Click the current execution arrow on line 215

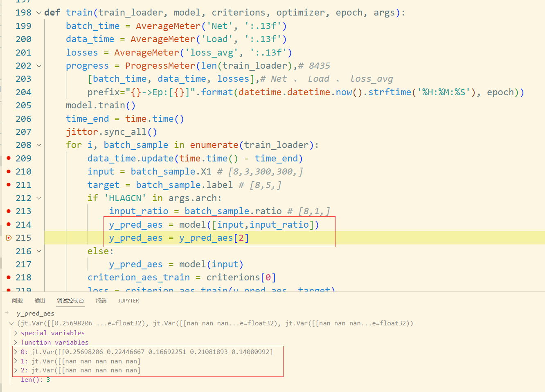pos(9,237)
